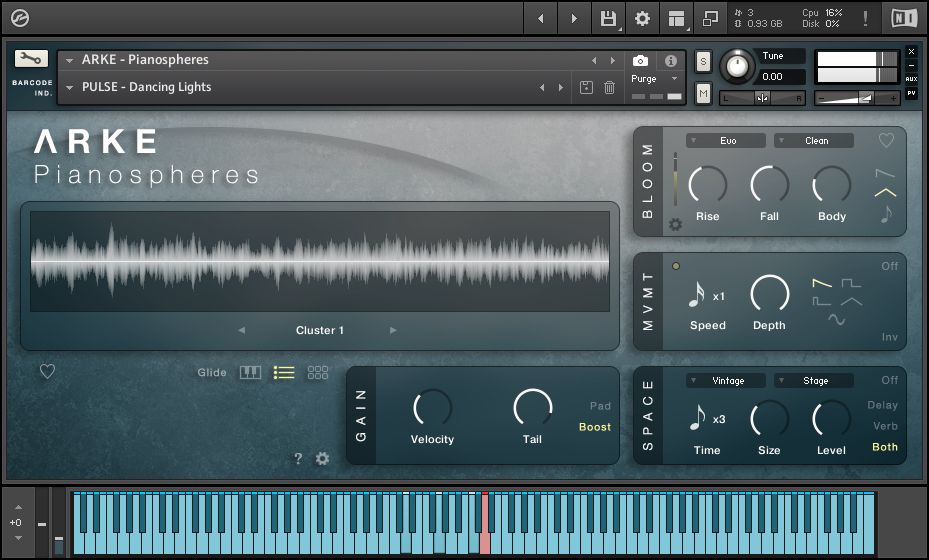
Task: Open Bloom section gear settings
Action: (675, 225)
